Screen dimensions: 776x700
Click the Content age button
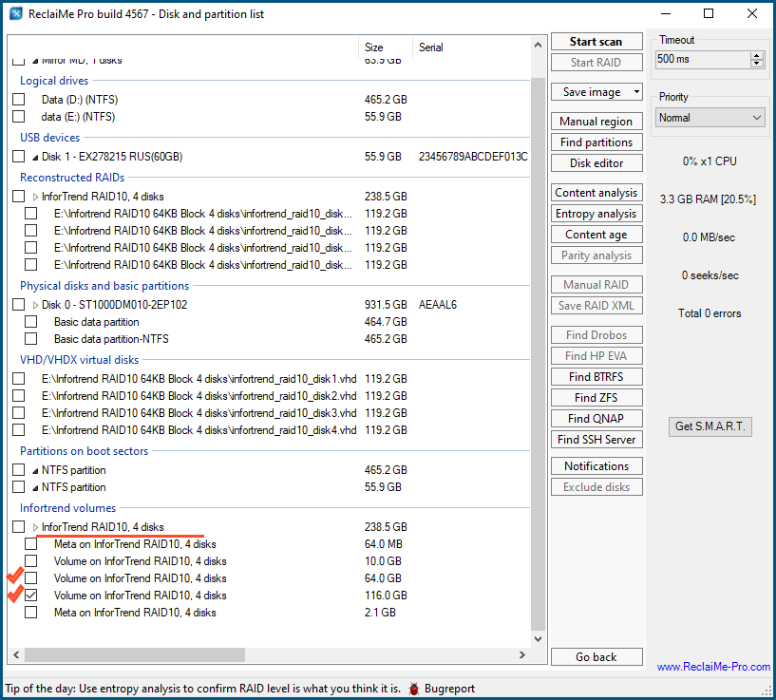[596, 235]
